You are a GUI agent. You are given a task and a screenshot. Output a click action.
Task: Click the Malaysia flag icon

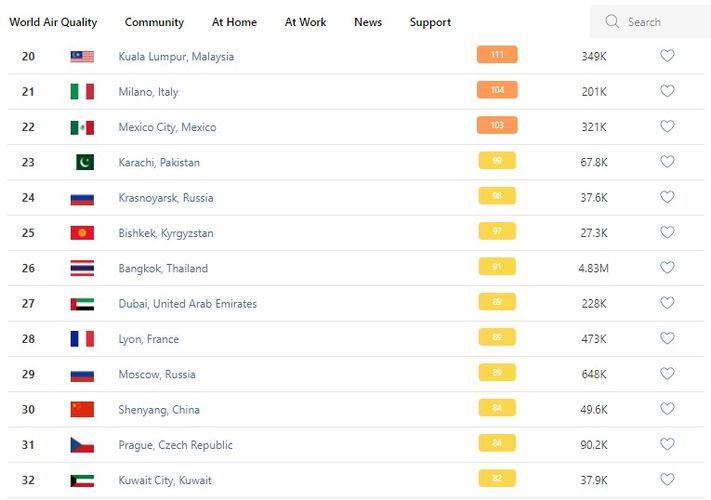(82, 57)
